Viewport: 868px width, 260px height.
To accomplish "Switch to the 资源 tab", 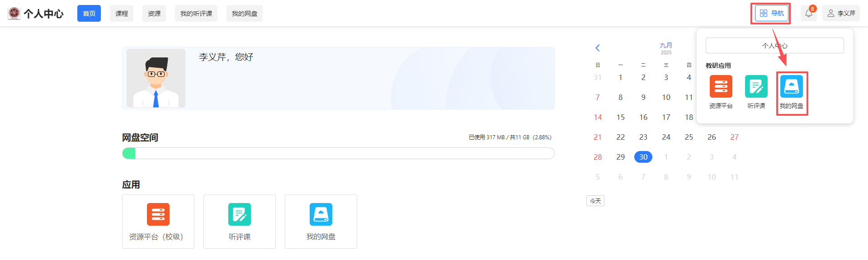I will pyautogui.click(x=154, y=14).
